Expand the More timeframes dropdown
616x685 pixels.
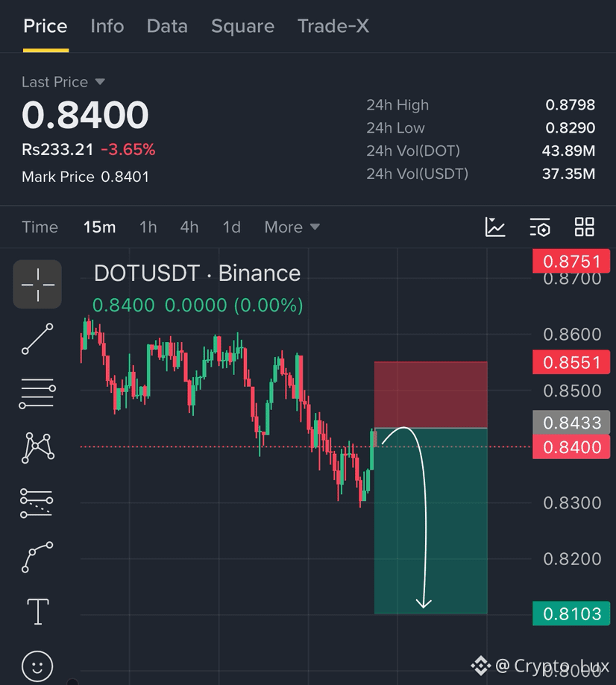tap(292, 227)
